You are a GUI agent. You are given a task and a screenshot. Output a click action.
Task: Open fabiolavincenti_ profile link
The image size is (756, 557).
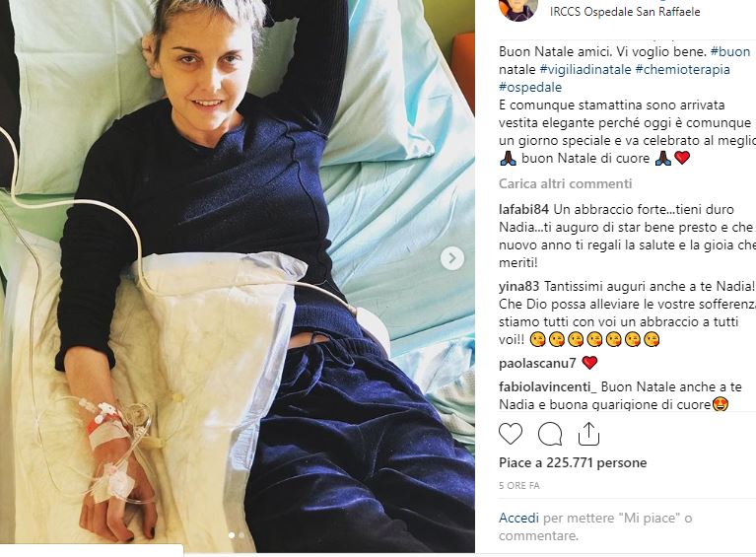click(x=548, y=386)
